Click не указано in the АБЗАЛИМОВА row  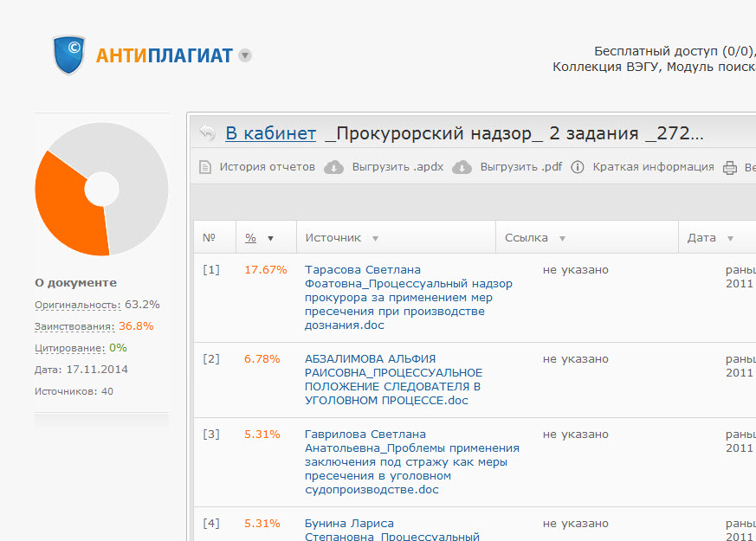(x=576, y=359)
